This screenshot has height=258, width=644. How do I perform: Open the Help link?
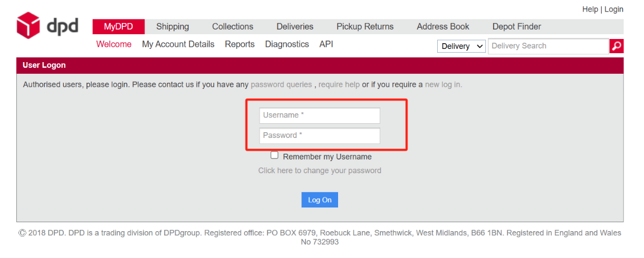pyautogui.click(x=590, y=9)
